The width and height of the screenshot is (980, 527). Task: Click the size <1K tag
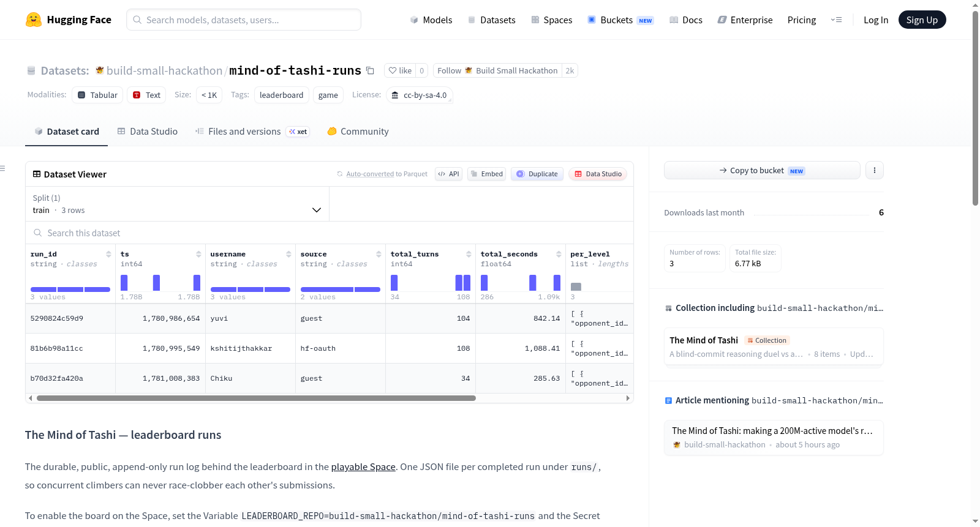pos(209,95)
